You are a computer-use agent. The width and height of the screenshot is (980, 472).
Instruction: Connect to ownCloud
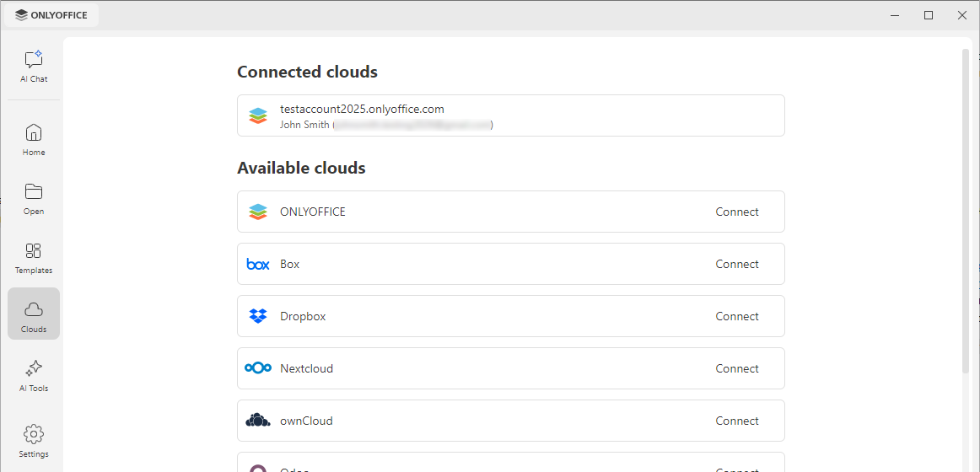coord(737,421)
